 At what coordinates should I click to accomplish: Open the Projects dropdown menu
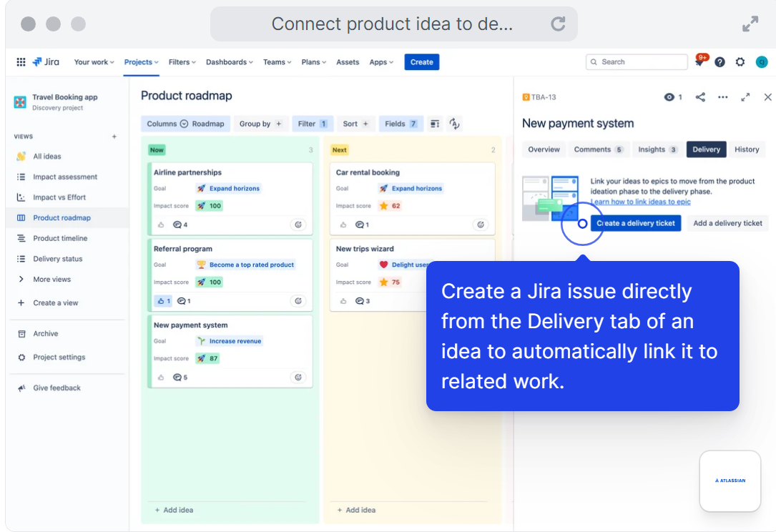pos(141,62)
